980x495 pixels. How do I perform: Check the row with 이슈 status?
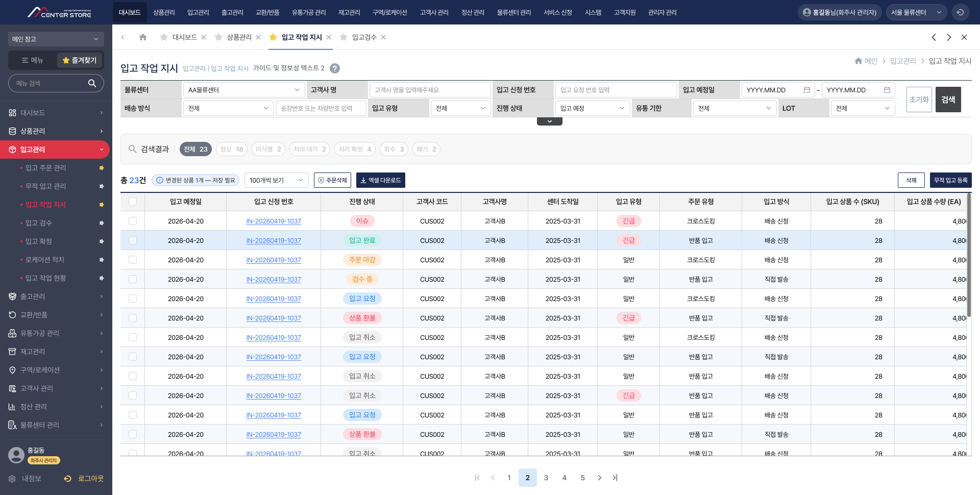point(133,221)
